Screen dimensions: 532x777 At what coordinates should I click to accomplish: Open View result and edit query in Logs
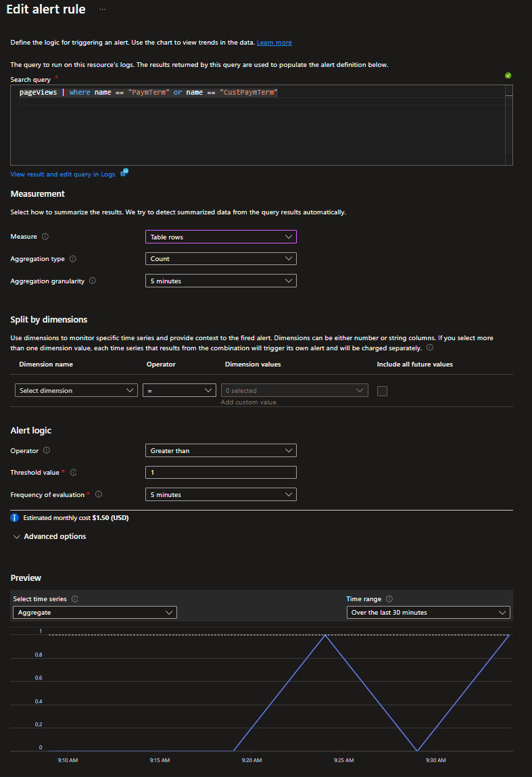(63, 174)
